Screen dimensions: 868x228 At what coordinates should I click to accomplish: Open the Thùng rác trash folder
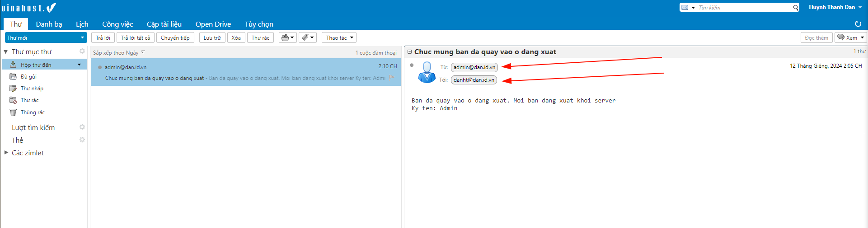click(33, 112)
